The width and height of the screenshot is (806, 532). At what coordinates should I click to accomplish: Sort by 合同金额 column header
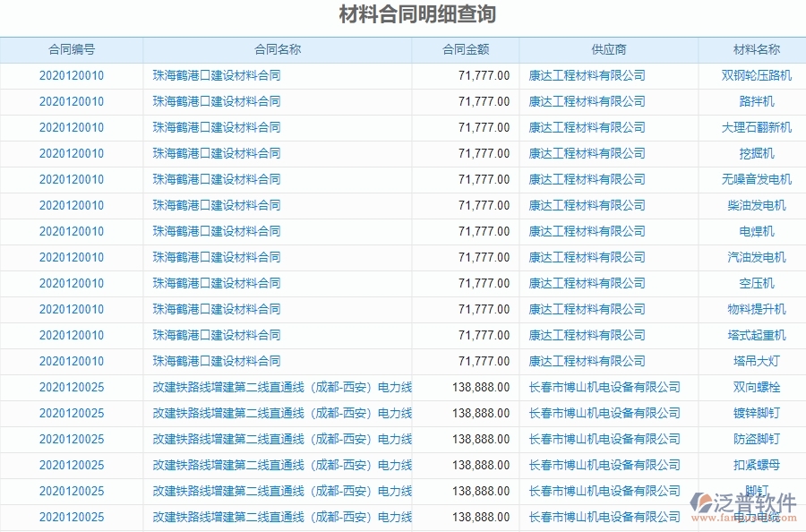(467, 50)
